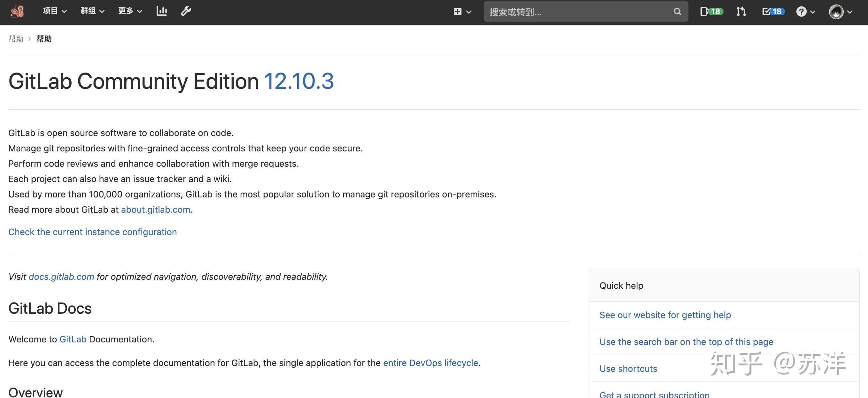Viewport: 868px width, 398px height.
Task: Click the Use shortcuts link
Action: pyautogui.click(x=628, y=369)
